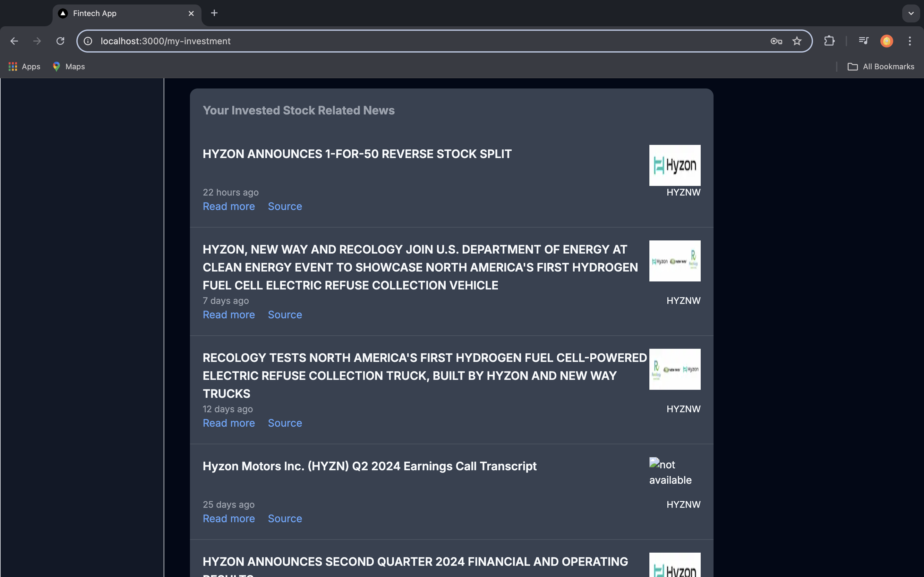Open Source of Earnings Call Transcript article

point(285,519)
